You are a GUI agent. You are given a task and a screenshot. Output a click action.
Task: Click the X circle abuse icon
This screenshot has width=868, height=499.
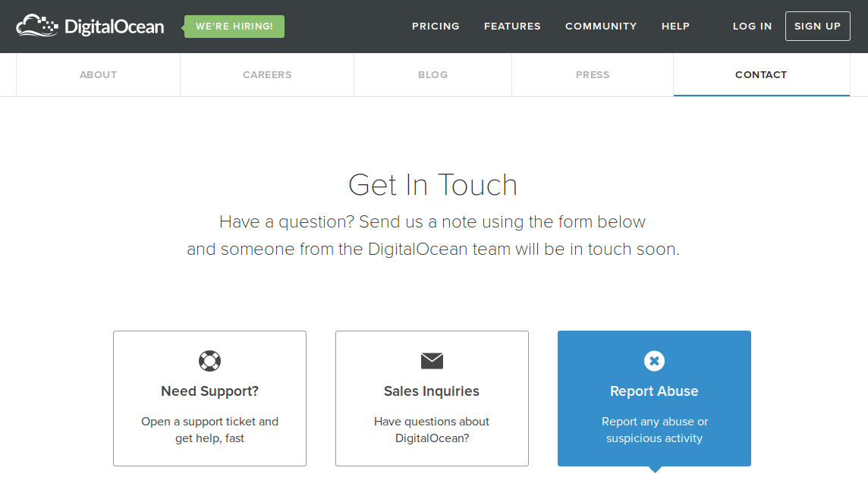(x=654, y=361)
